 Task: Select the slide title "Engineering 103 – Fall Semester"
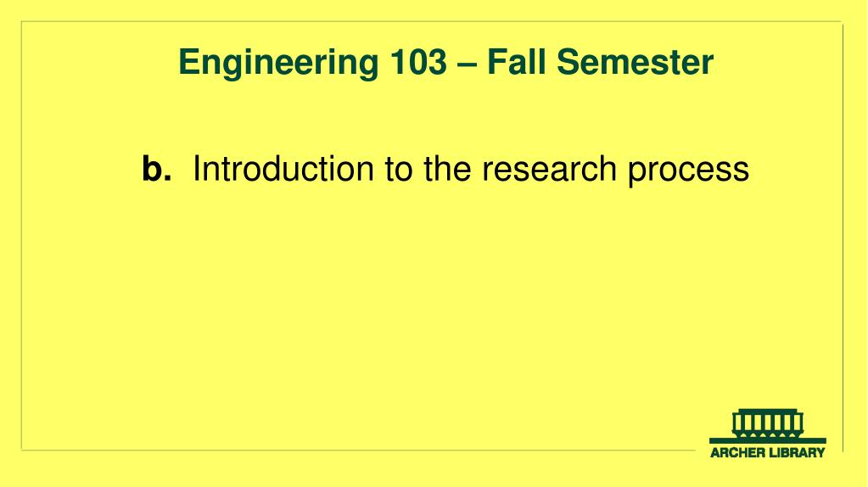(445, 62)
